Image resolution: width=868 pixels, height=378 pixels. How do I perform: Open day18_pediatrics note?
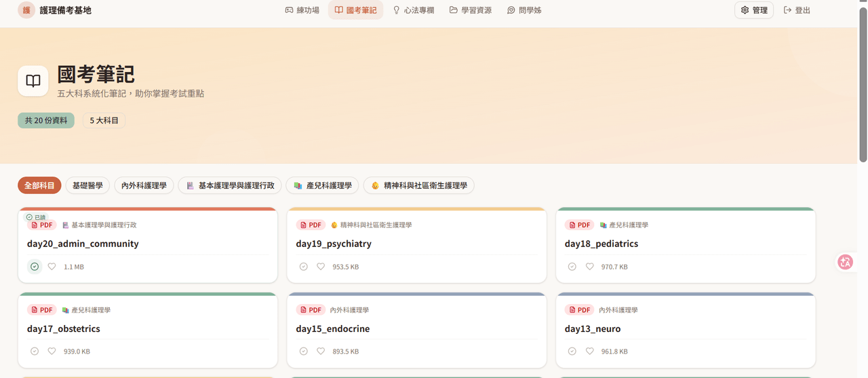click(x=601, y=244)
